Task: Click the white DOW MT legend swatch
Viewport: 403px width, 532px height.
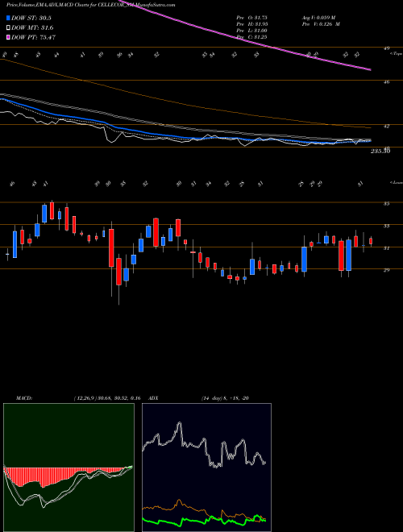Action: coord(8,28)
